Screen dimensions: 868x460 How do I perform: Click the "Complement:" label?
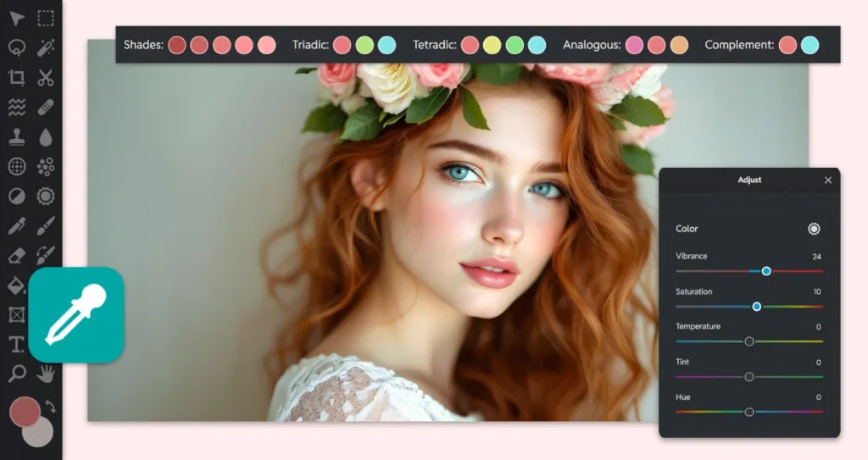point(739,45)
